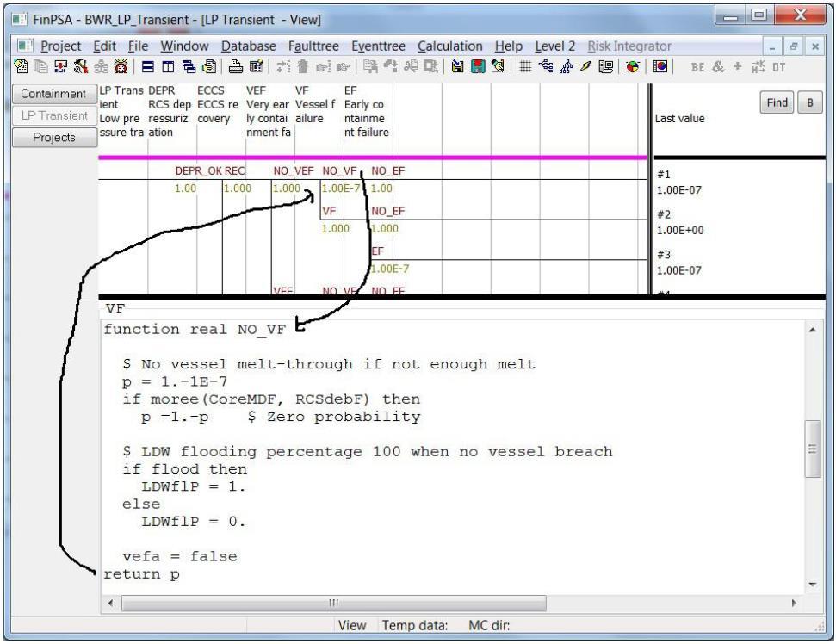The height and width of the screenshot is (644, 836).
Task: Click the red circle Level 2 icon
Action: point(660,66)
